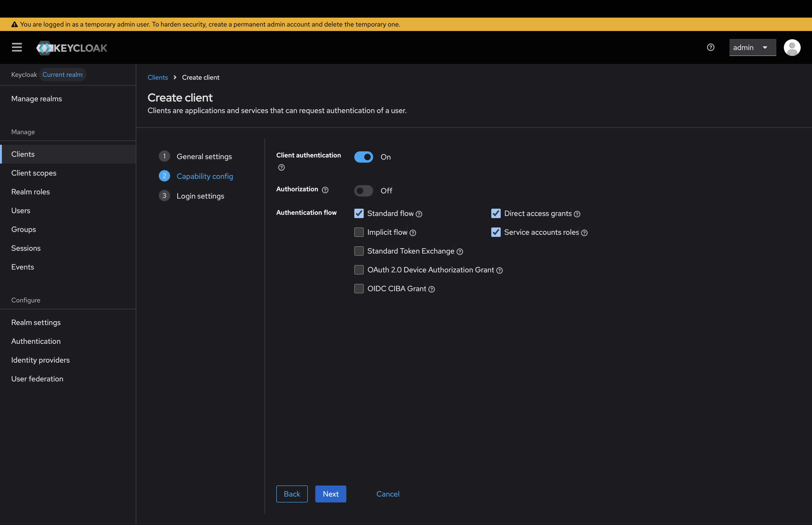The width and height of the screenshot is (812, 525).
Task: Show help for OIDC CIBA Grant
Action: point(432,289)
